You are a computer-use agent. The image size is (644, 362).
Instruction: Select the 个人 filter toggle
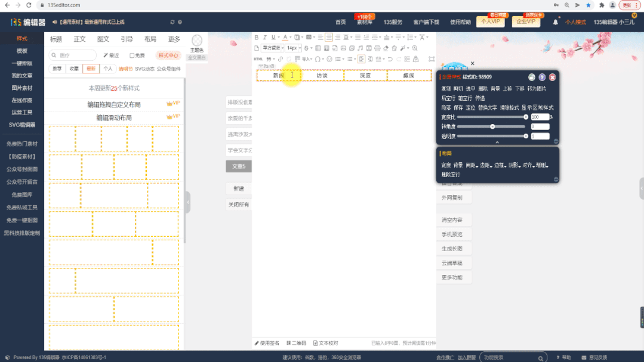pos(107,69)
